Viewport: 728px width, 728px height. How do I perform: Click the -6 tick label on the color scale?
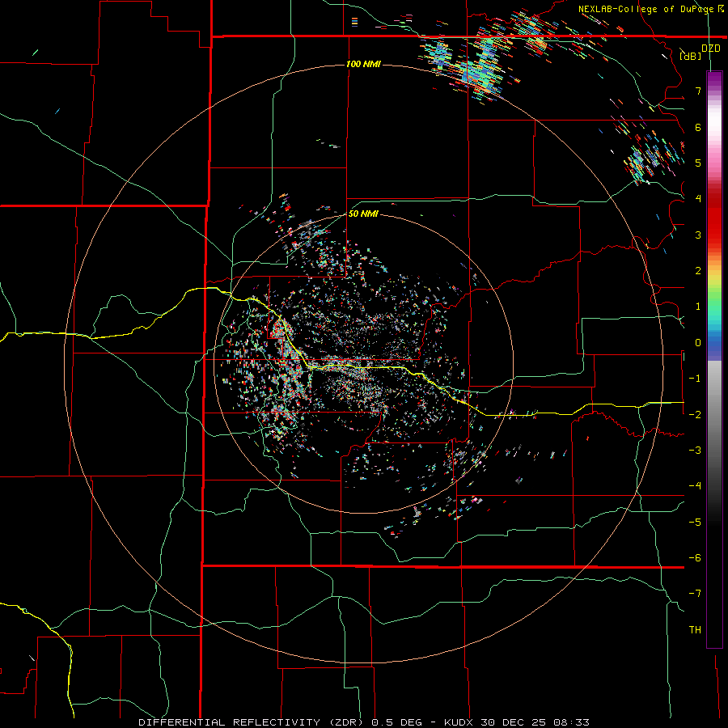coord(695,557)
